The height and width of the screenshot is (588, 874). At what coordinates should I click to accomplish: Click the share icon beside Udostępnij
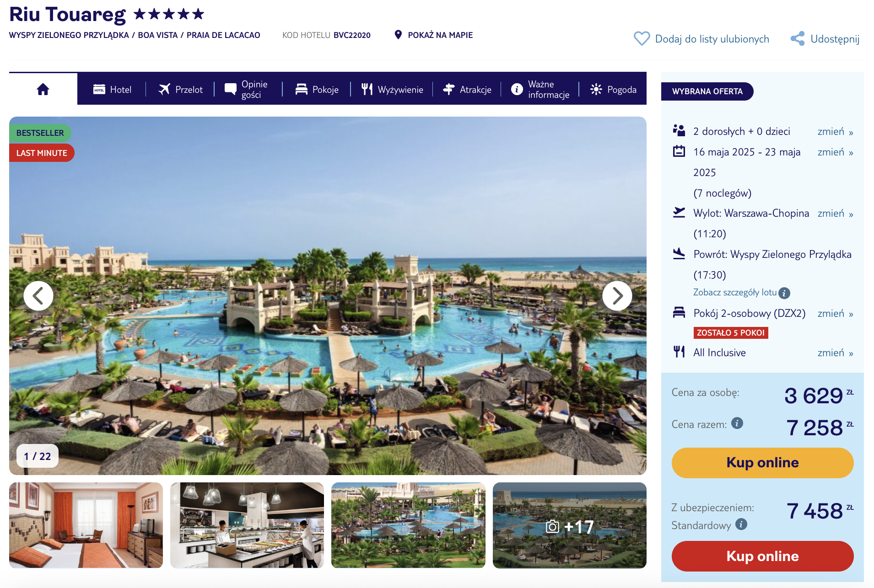click(x=798, y=38)
